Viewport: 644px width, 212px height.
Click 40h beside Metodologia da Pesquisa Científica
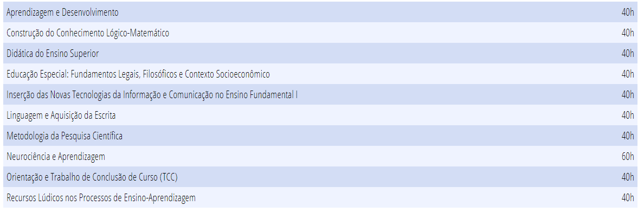(x=628, y=136)
